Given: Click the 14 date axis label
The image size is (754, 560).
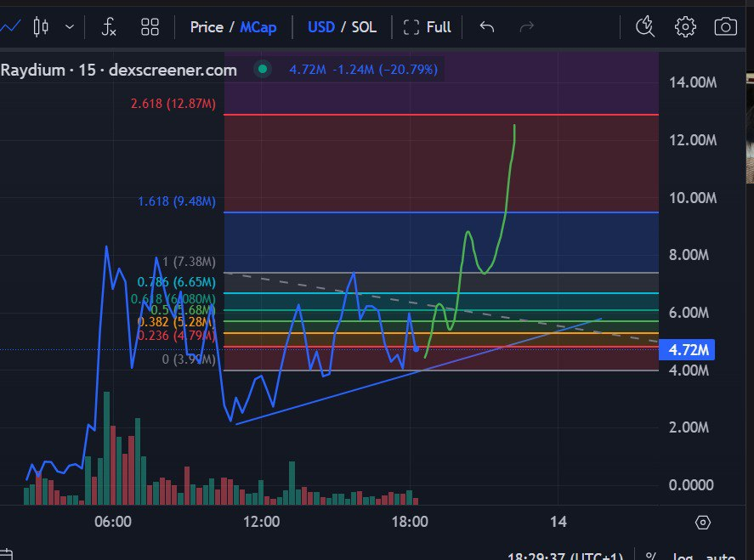Looking at the screenshot, I should (558, 522).
